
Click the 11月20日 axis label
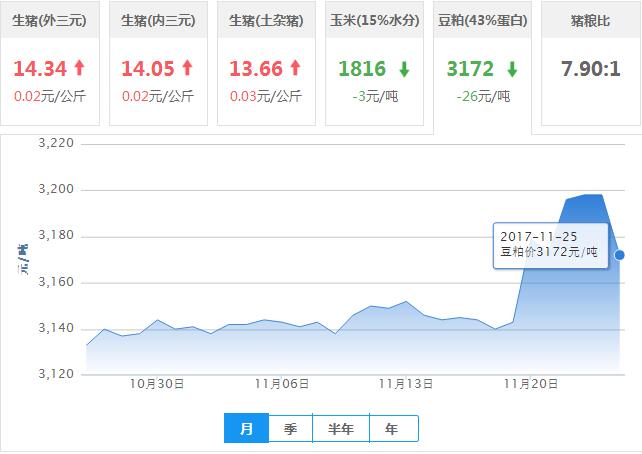531,384
